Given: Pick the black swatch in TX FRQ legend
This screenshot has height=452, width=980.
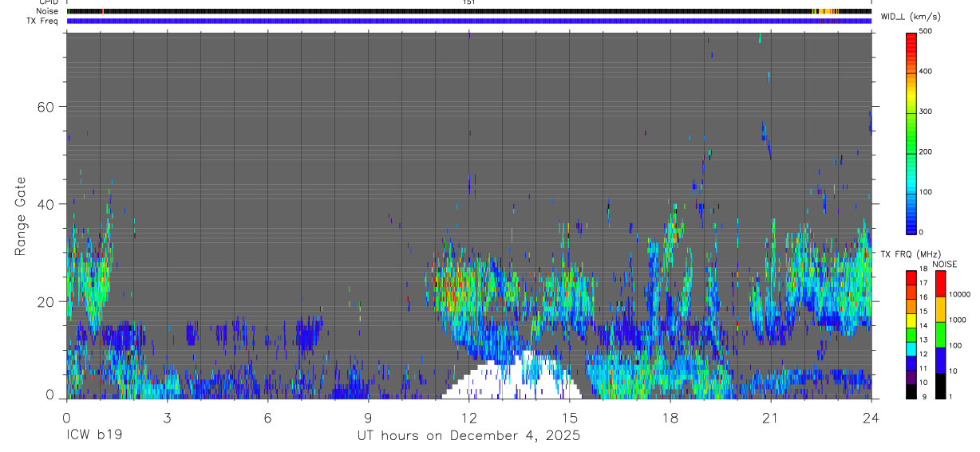Looking at the screenshot, I should (x=911, y=391).
